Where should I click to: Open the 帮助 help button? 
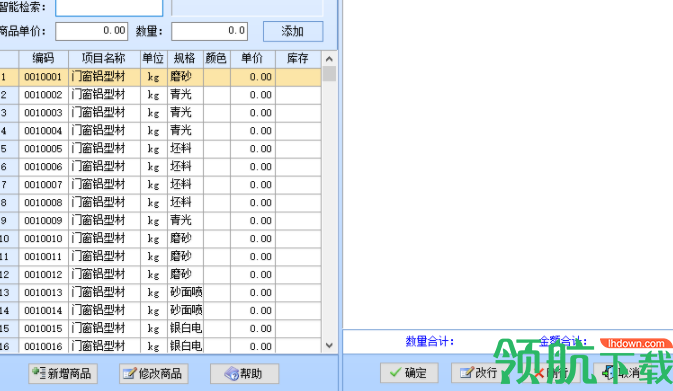pyautogui.click(x=244, y=373)
